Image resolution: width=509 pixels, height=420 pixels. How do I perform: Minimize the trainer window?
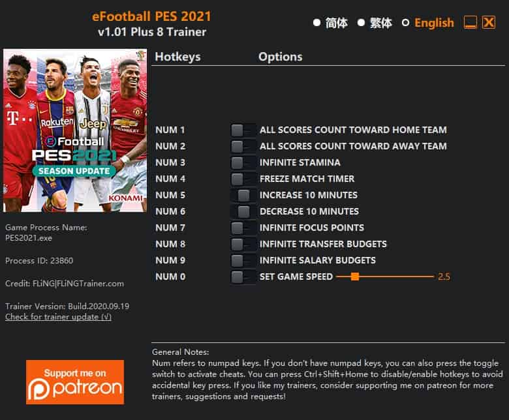tap(470, 23)
